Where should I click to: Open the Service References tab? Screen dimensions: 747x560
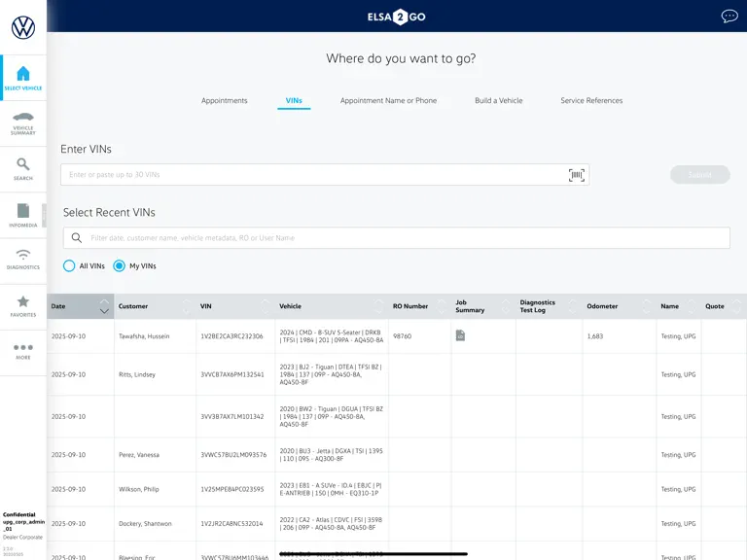(591, 100)
